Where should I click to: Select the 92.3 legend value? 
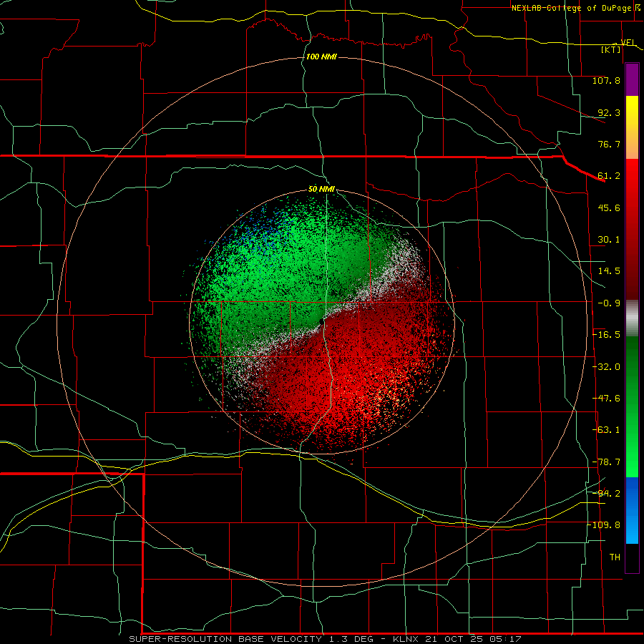pos(609,112)
